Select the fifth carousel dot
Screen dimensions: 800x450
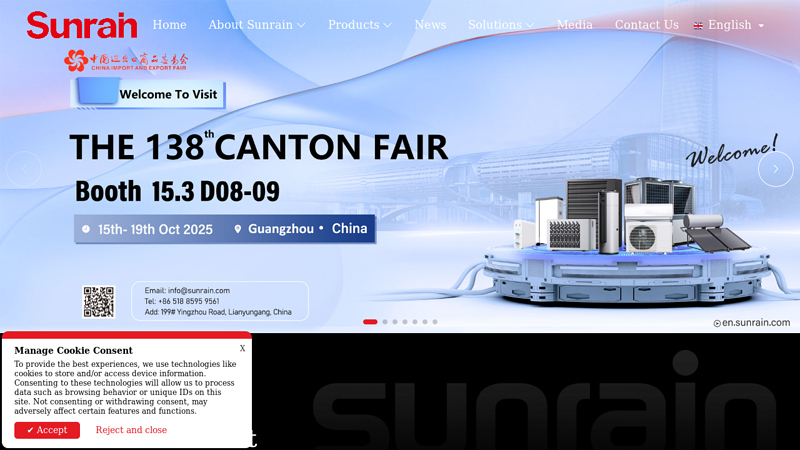tap(415, 322)
